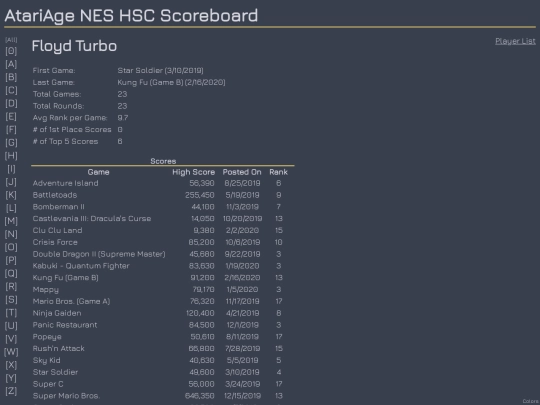Select the Mappy game entry
The width and height of the screenshot is (540, 405).
click(x=46, y=290)
